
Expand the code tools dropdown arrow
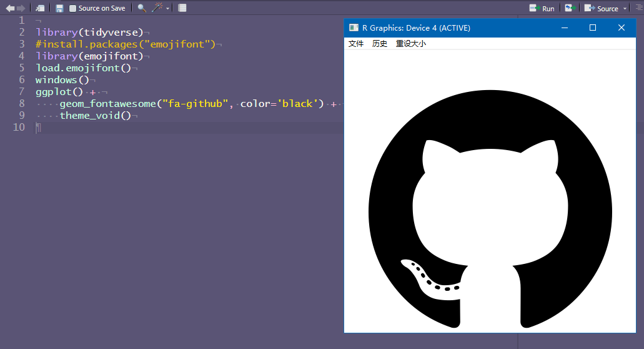(x=167, y=9)
